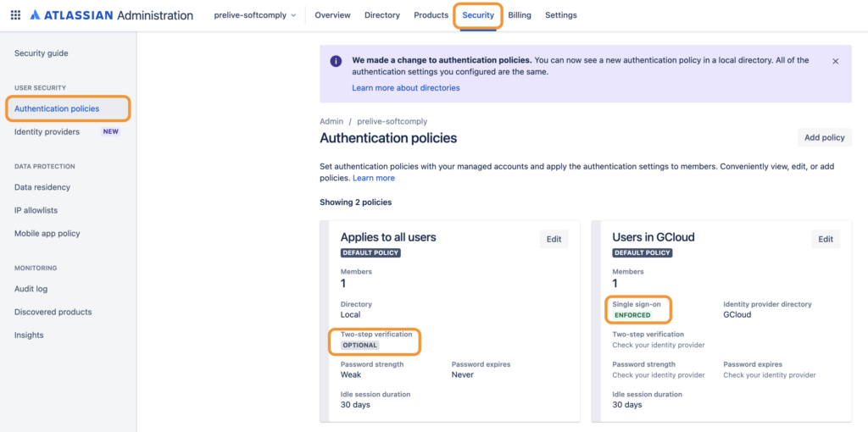Viewport: 868px width, 432px height.
Task: Click the NEW badge beside Identity providers
Action: coord(111,131)
